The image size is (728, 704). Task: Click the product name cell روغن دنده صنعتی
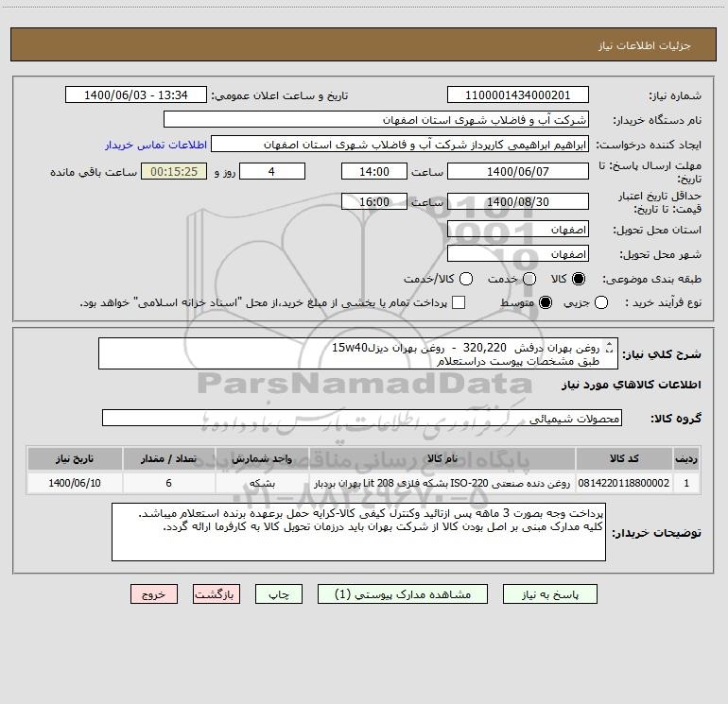click(x=442, y=483)
